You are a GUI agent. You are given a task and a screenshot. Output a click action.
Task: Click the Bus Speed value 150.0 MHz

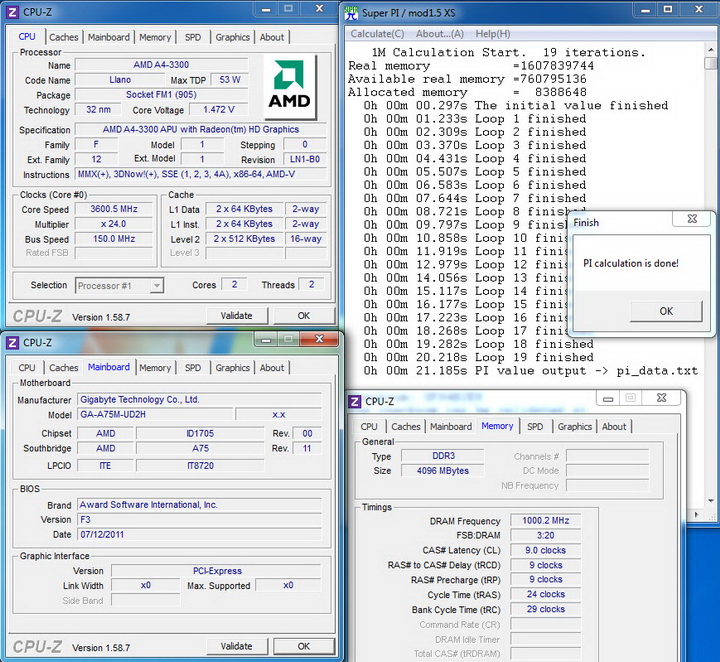114,239
